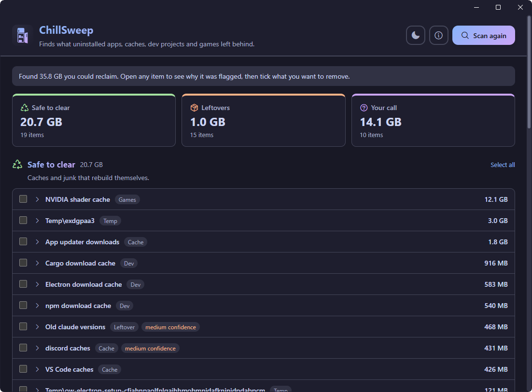532x392 pixels.
Task: Click the vertical scrollbar thumb
Action: click(529, 72)
